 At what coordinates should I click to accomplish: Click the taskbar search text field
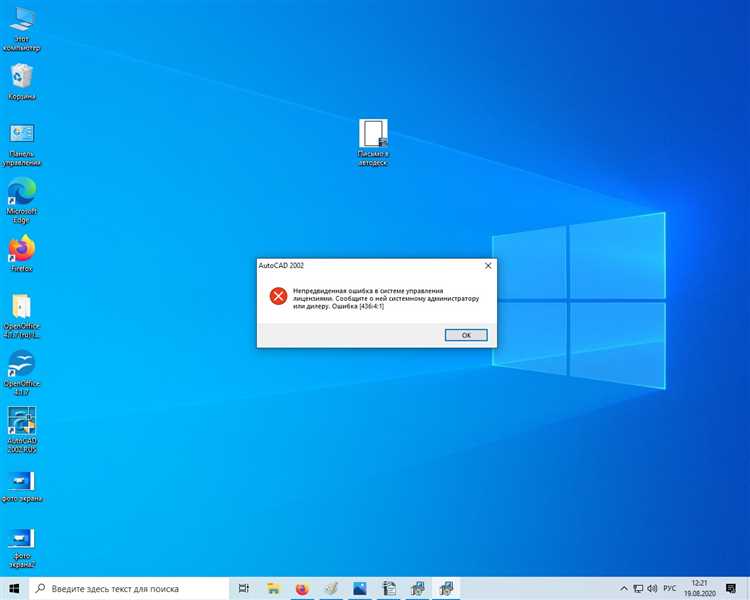point(129,589)
